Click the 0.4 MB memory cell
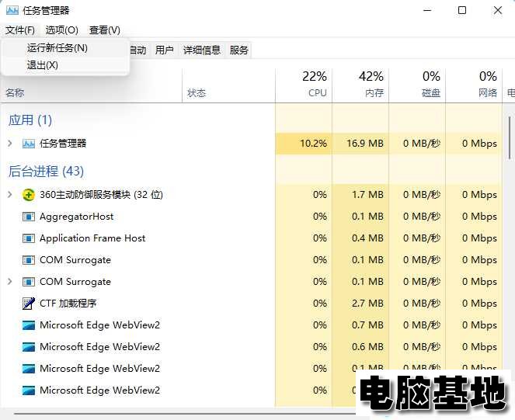515x420 pixels. point(360,238)
